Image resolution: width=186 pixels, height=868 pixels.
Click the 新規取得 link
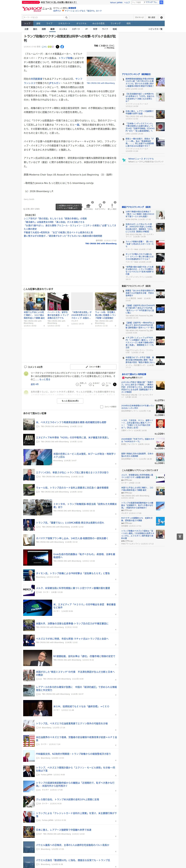coord(72,8)
